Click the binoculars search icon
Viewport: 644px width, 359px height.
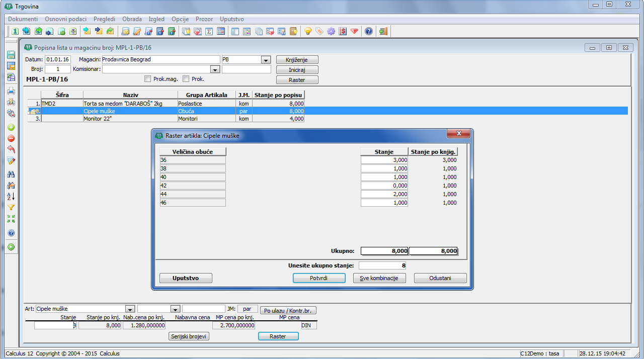coord(11,174)
